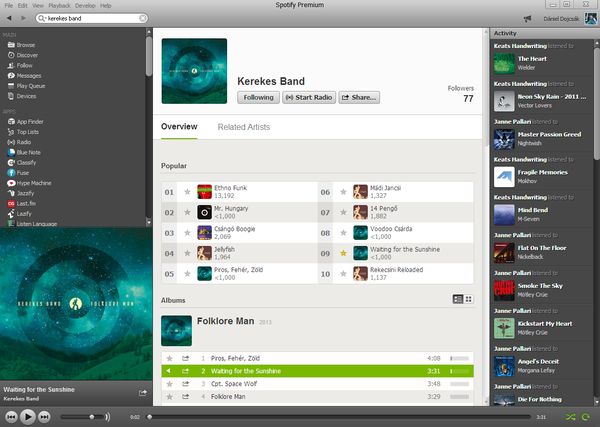This screenshot has width=600, height=427.
Task: Select the Overview tab
Action: pyautogui.click(x=179, y=127)
